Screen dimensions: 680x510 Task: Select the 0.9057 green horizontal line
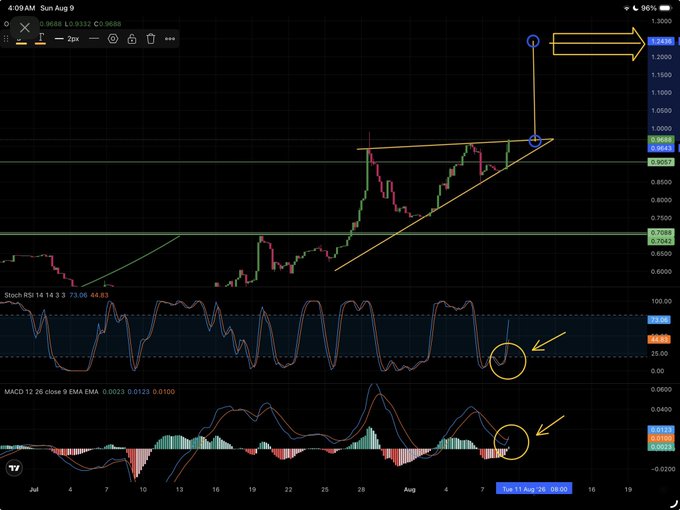tap(323, 162)
